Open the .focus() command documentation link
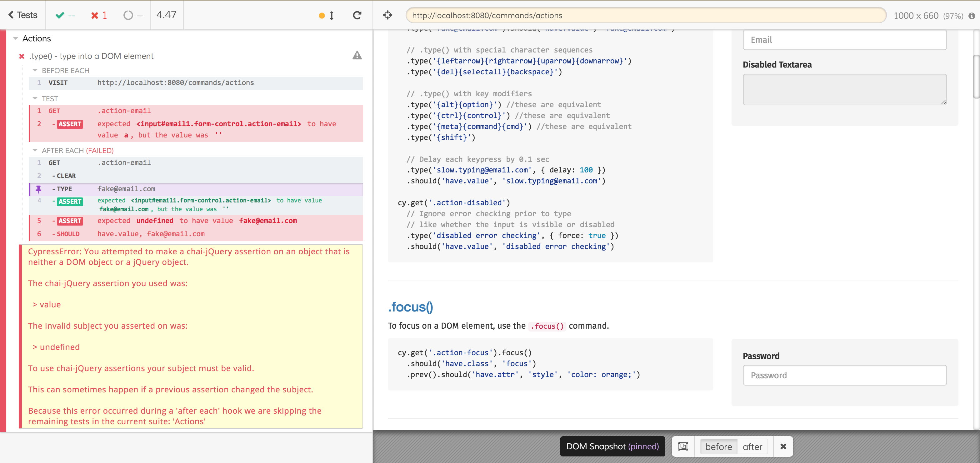The image size is (980, 463). click(x=410, y=307)
